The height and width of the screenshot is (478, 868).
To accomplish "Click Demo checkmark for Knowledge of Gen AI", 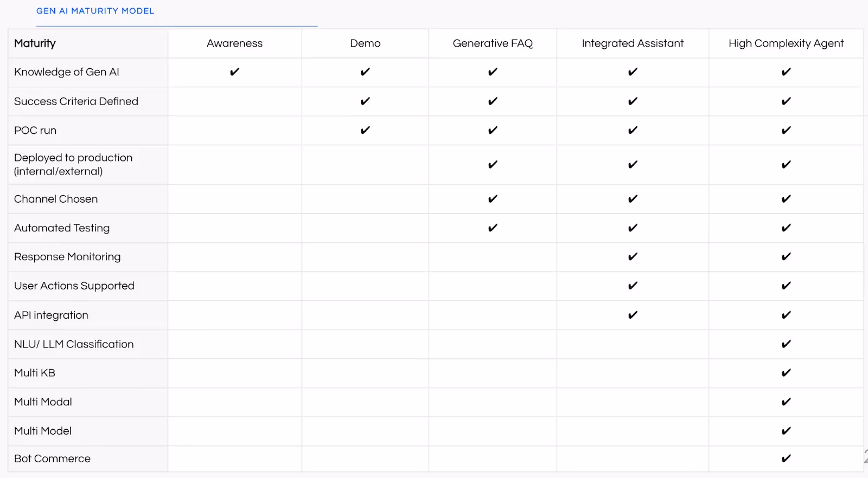I will [365, 72].
